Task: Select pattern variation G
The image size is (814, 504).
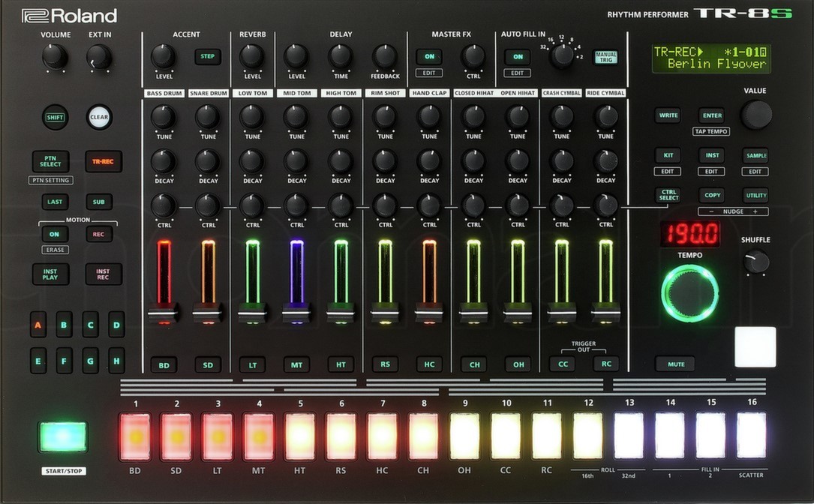Action: tap(90, 361)
